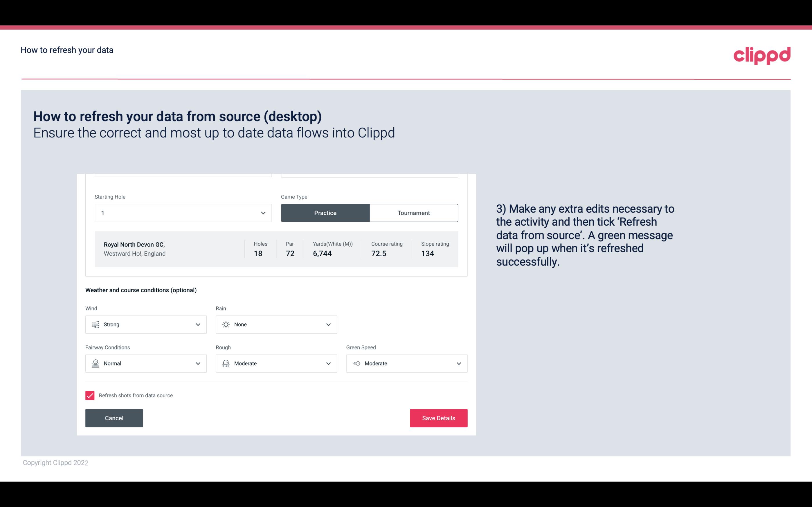Click the wind condition icon
The width and height of the screenshot is (812, 507).
click(95, 324)
